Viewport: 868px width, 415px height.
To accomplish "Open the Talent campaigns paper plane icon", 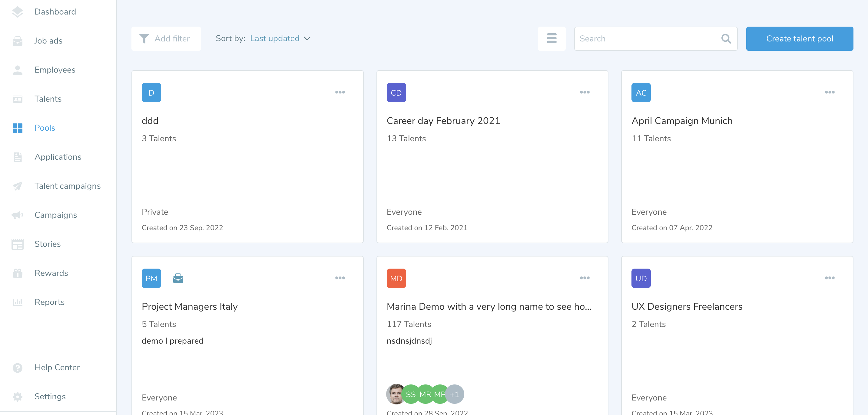I will click(x=18, y=186).
